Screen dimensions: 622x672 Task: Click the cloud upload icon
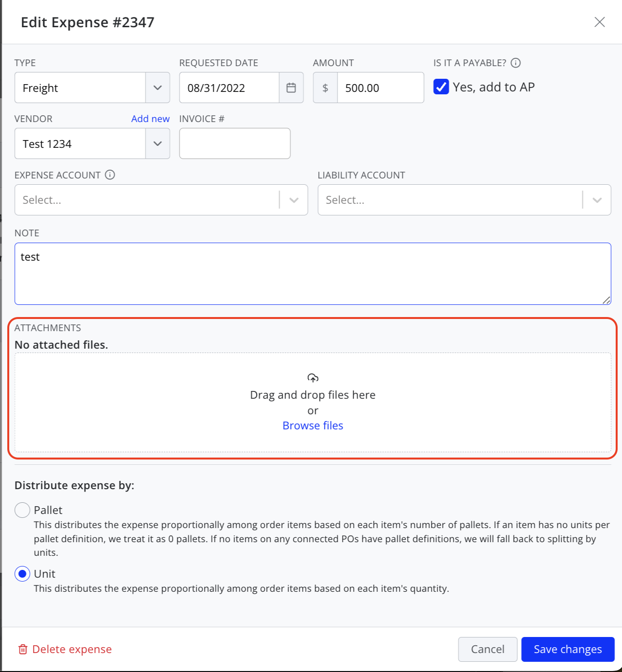point(313,378)
